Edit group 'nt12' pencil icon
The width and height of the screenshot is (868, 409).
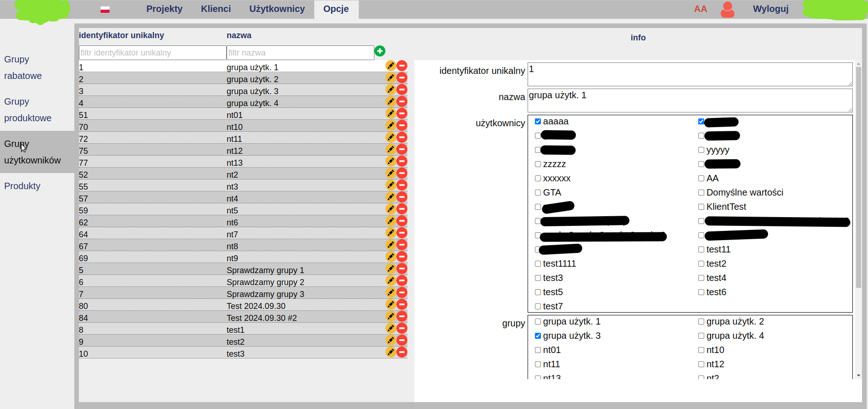pos(390,149)
